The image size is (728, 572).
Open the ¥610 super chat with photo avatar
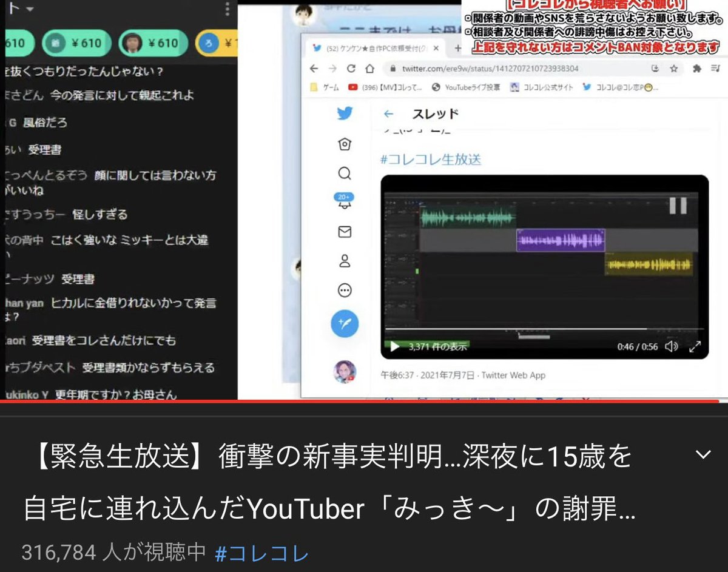point(153,43)
